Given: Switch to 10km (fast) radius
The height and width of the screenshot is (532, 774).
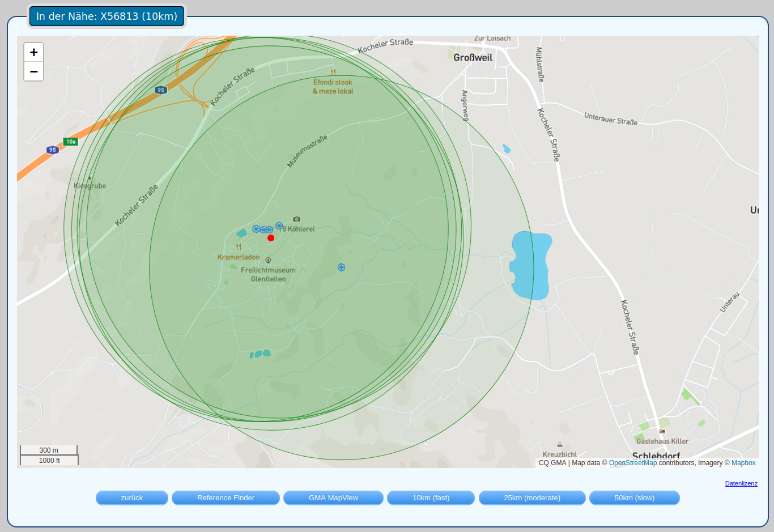Looking at the screenshot, I should tap(431, 498).
